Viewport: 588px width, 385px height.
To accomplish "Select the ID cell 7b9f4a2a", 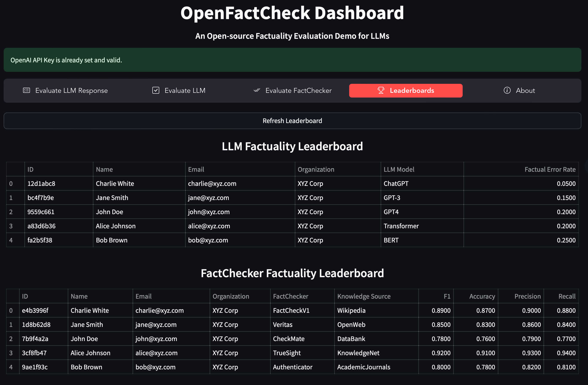I will pyautogui.click(x=44, y=339).
